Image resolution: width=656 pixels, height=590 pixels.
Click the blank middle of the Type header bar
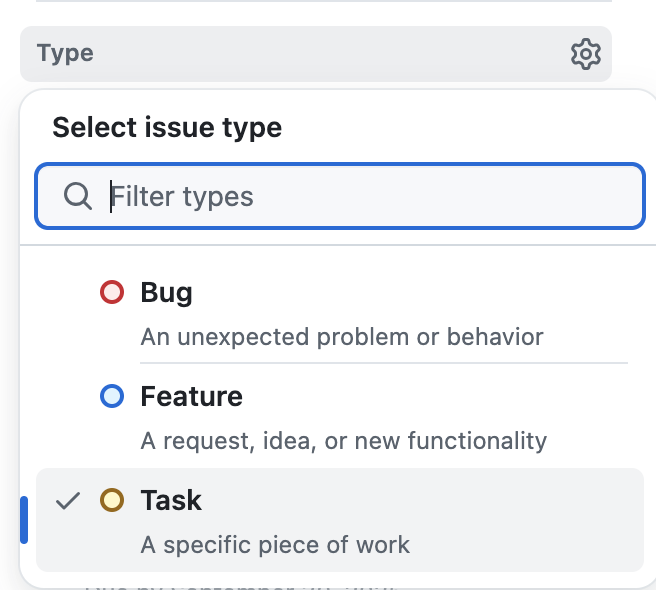pyautogui.click(x=320, y=54)
